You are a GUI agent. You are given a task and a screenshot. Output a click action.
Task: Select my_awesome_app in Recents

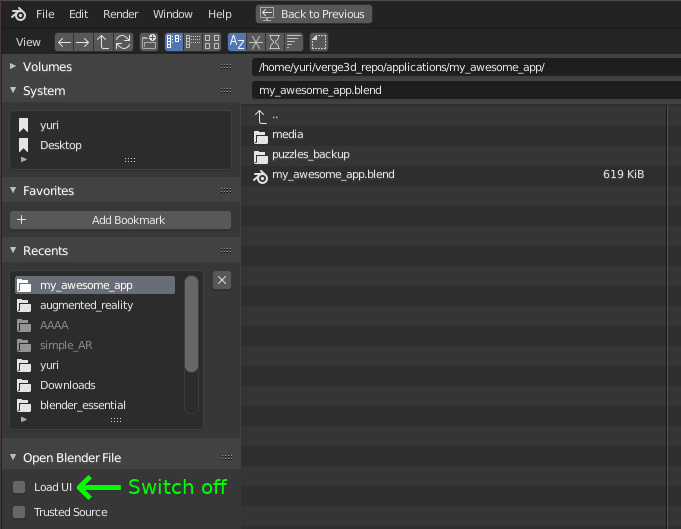coord(95,285)
